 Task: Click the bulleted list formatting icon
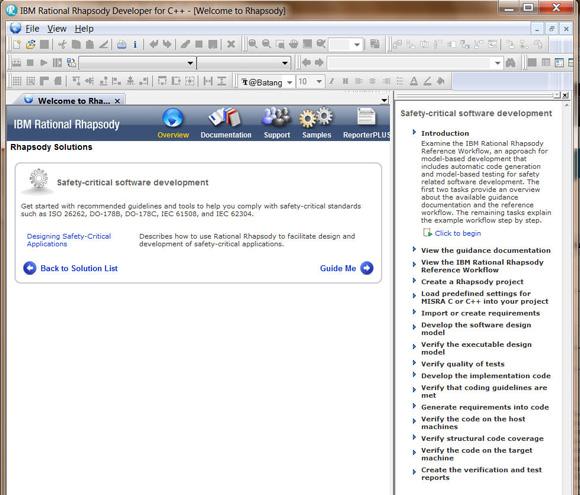[400, 81]
